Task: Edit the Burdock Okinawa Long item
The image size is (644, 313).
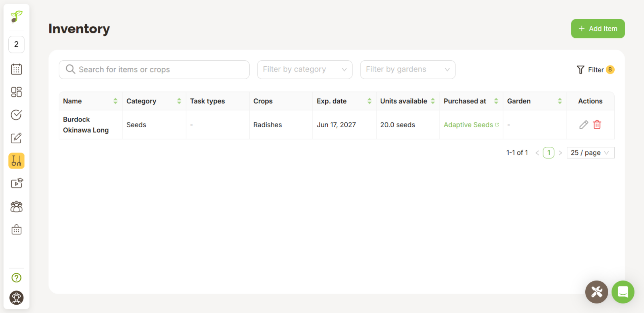Action: click(583, 124)
